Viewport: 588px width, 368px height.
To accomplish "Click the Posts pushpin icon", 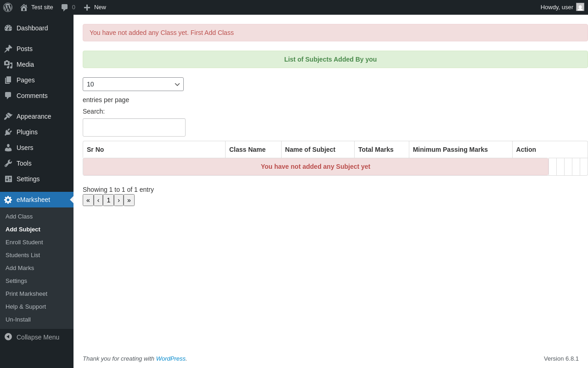I will point(8,49).
